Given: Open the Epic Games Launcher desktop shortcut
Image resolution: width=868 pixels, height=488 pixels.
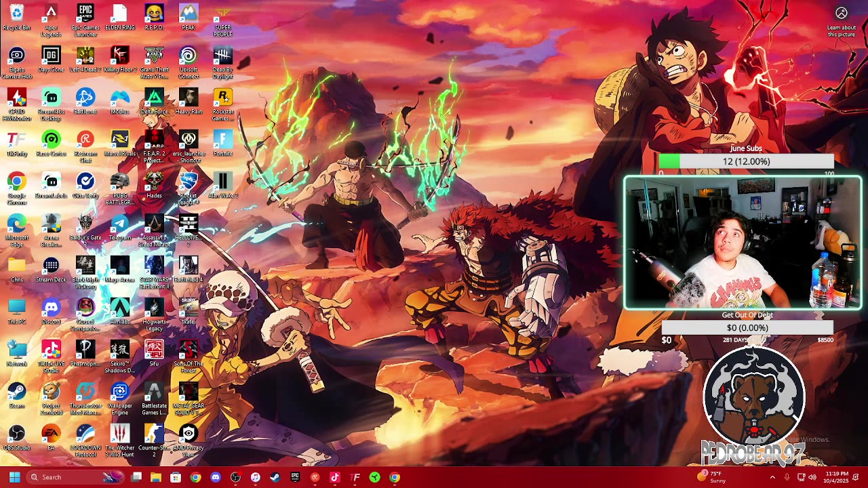Looking at the screenshot, I should tap(85, 20).
